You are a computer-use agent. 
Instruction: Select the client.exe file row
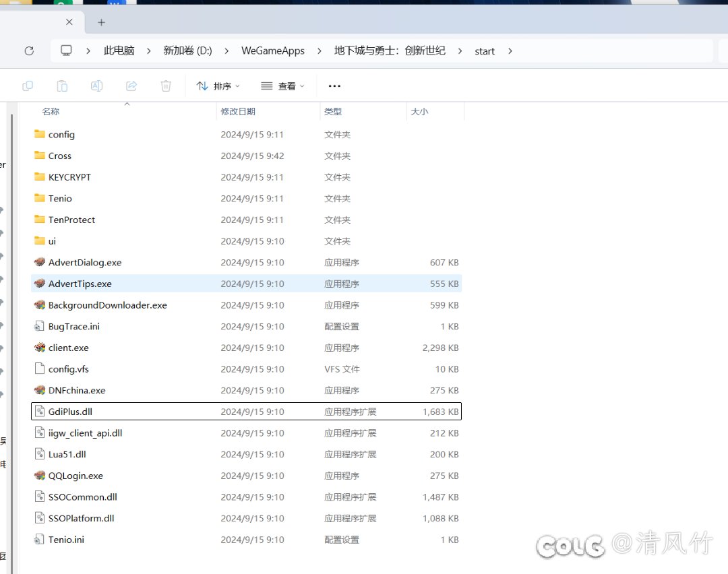(x=68, y=348)
